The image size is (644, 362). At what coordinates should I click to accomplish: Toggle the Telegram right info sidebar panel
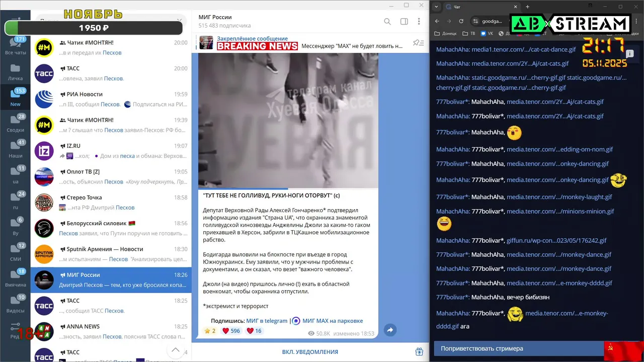coord(404,22)
